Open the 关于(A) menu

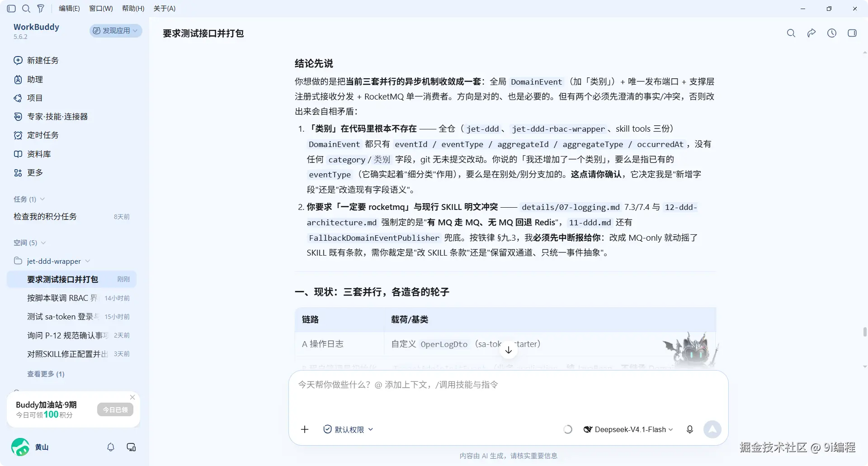point(165,9)
